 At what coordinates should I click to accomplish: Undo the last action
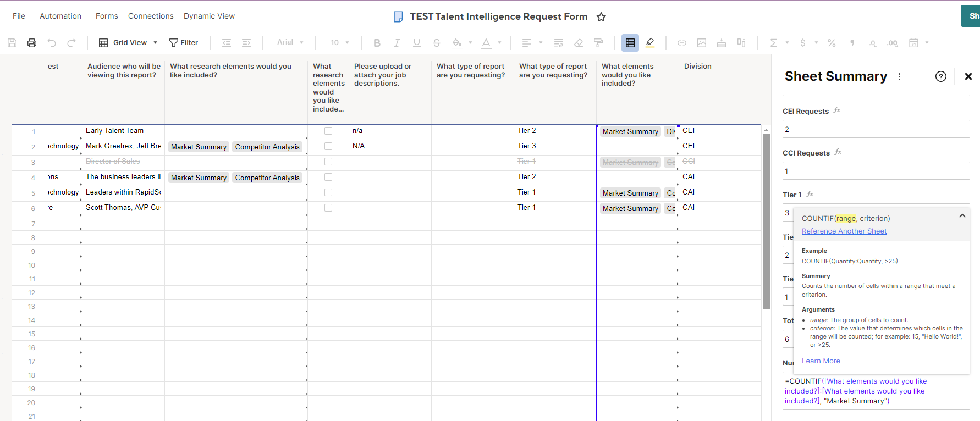[52, 43]
